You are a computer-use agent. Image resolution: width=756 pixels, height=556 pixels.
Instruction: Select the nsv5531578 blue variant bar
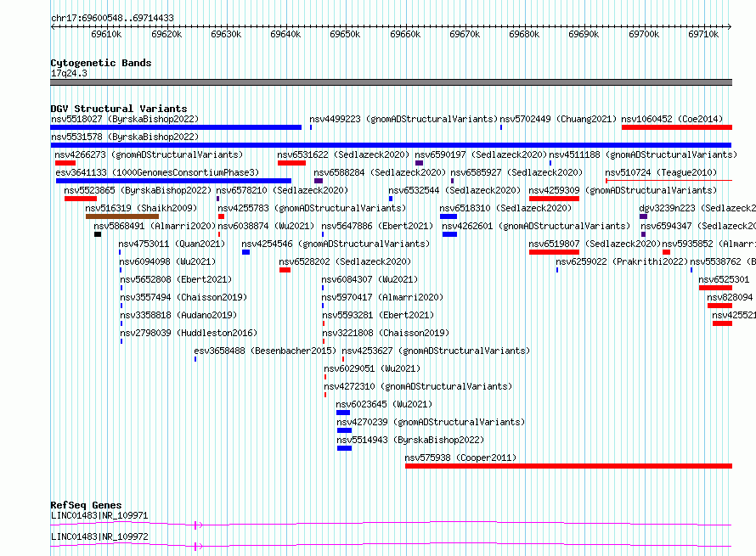coord(391,145)
